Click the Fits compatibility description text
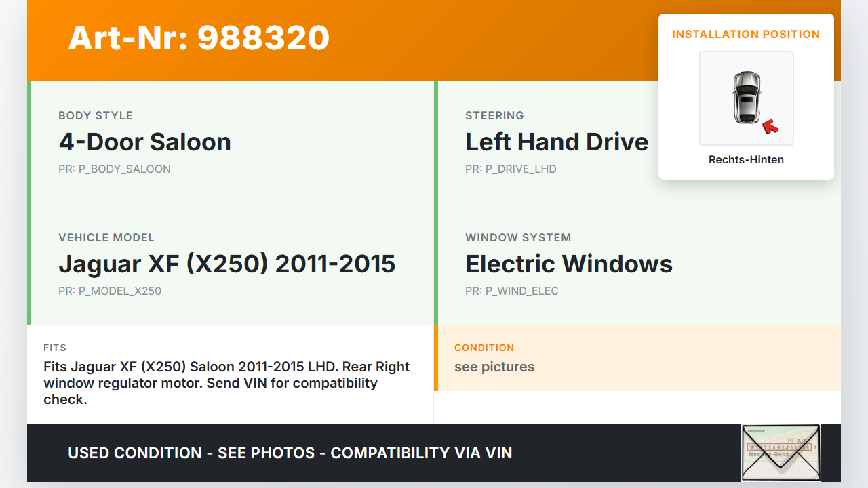 coord(226,383)
